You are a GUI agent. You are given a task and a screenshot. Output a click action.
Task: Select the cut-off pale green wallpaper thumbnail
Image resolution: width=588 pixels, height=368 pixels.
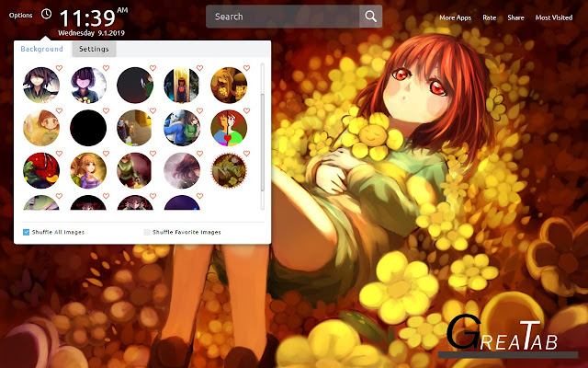(41, 203)
